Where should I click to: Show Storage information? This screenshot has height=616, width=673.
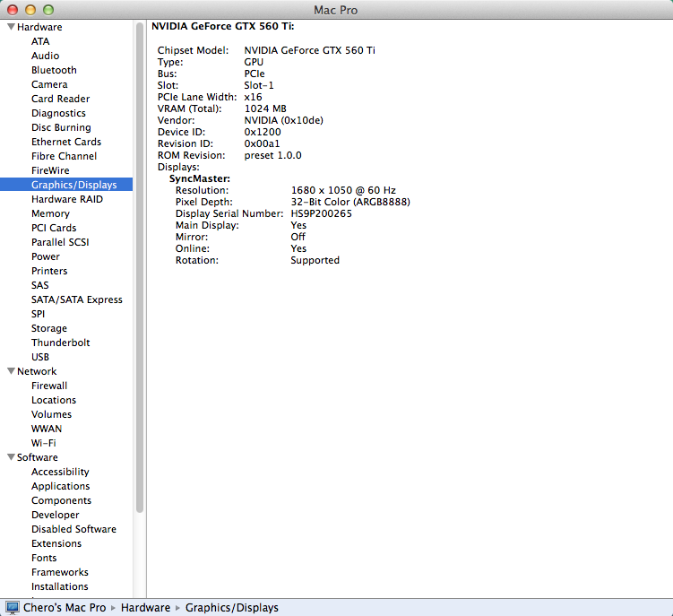coord(49,328)
